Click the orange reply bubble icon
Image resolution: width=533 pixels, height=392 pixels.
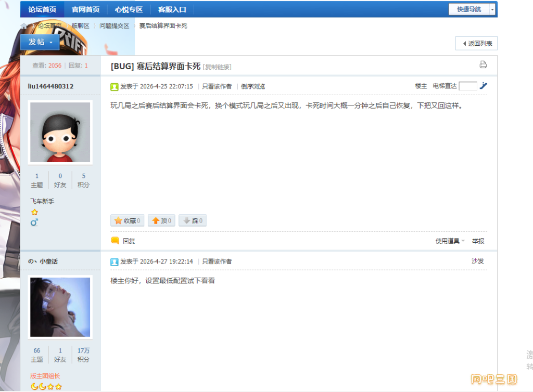[x=115, y=241]
